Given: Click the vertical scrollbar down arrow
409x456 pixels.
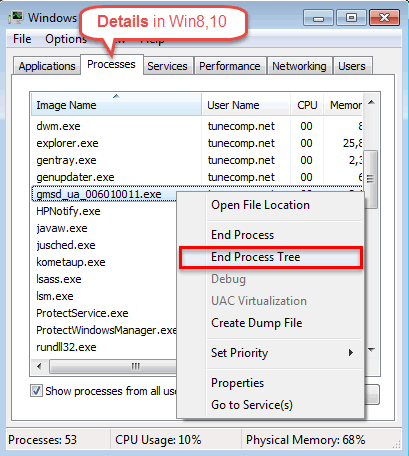Looking at the screenshot, I should tap(371, 350).
